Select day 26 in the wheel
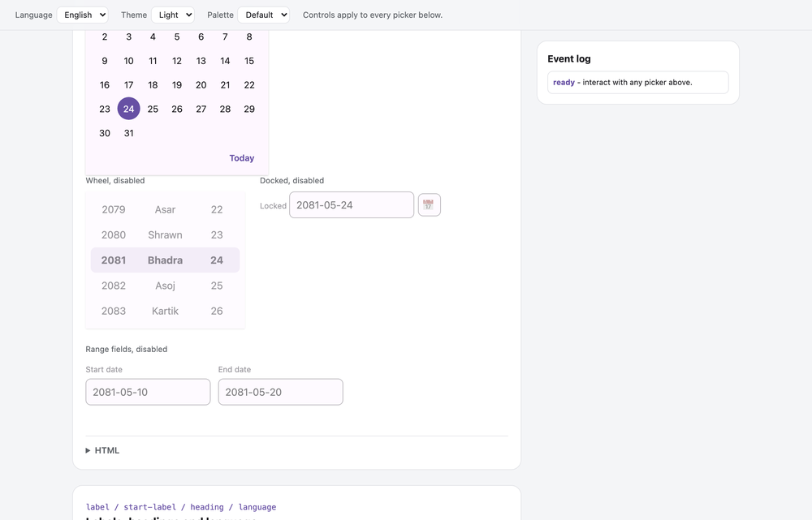The height and width of the screenshot is (520, 812). pos(217,311)
